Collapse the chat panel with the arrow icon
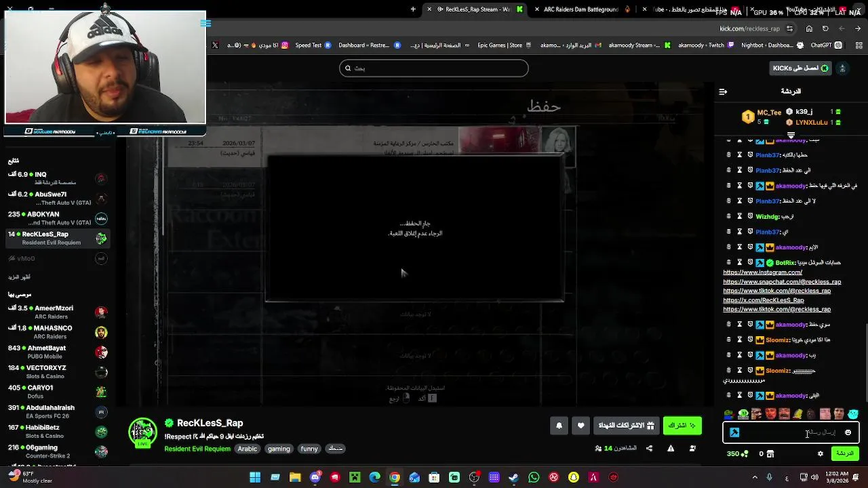Screen dimensions: 868x488 point(723,91)
